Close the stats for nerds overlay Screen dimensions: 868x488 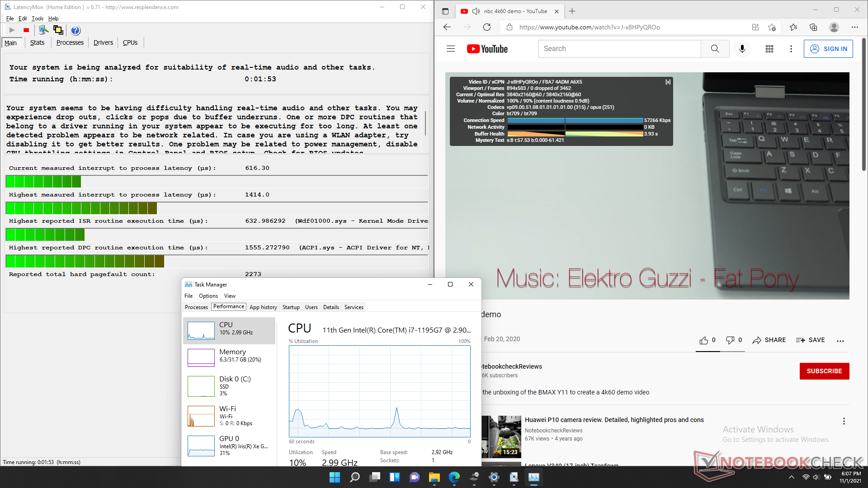[668, 82]
